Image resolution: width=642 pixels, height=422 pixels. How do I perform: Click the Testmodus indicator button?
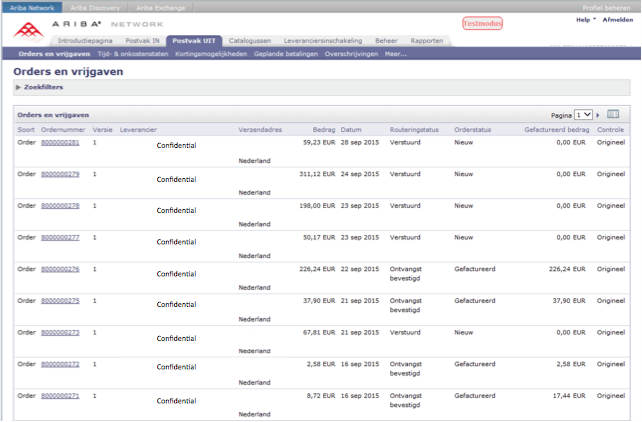tap(482, 23)
